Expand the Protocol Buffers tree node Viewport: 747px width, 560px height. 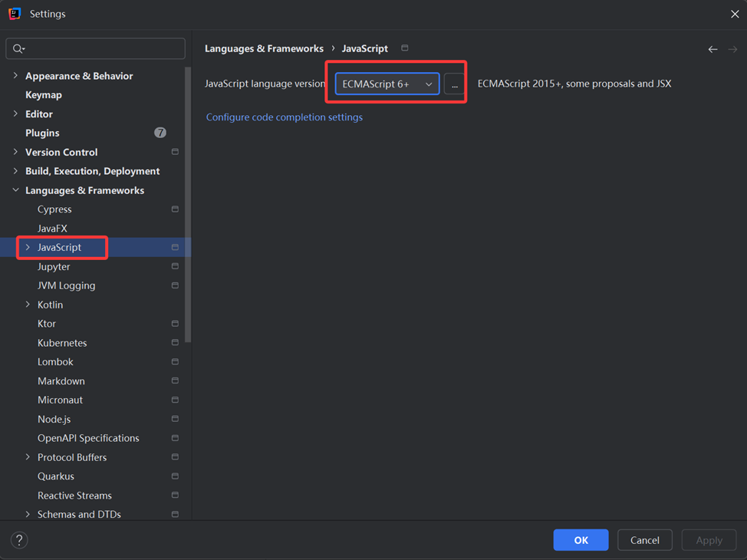click(28, 456)
